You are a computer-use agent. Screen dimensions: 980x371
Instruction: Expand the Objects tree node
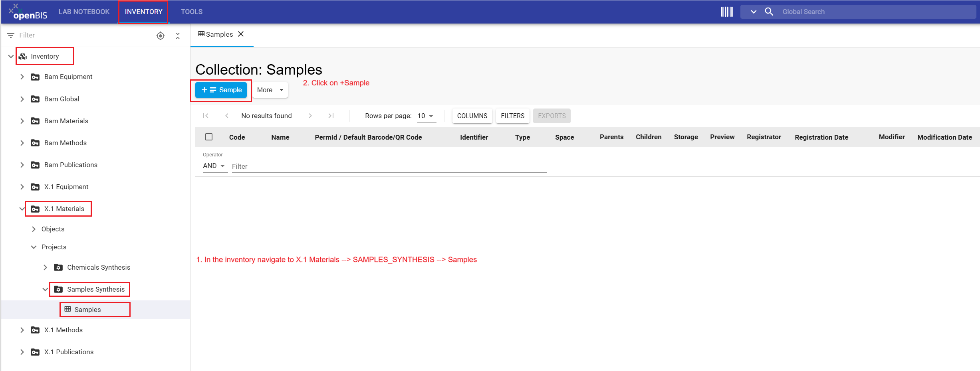[34, 229]
